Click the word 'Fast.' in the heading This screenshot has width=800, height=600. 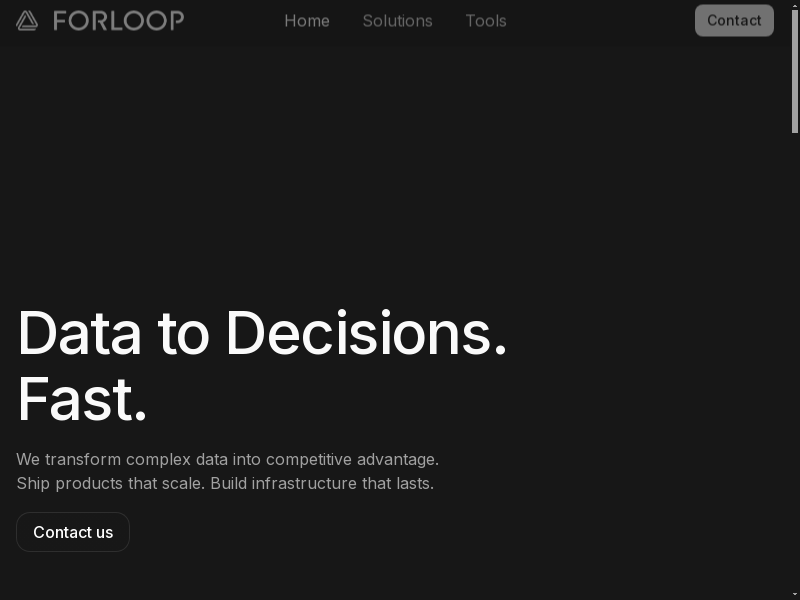point(83,399)
